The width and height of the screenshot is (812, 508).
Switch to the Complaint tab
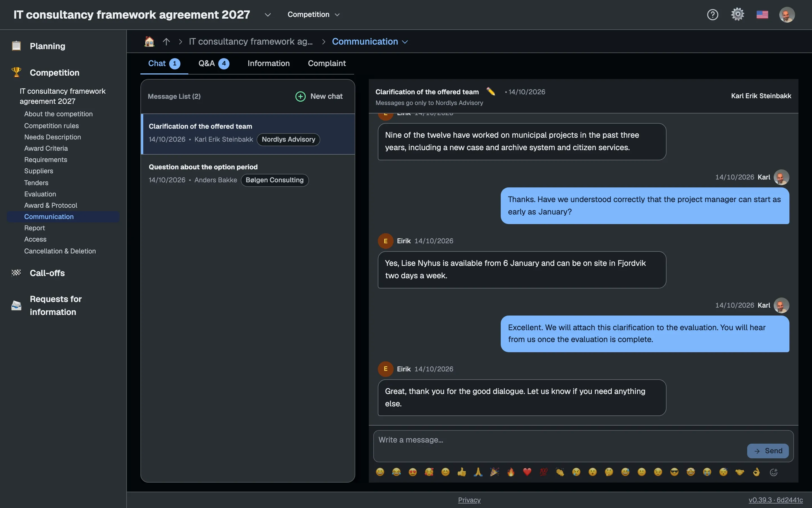(x=327, y=63)
